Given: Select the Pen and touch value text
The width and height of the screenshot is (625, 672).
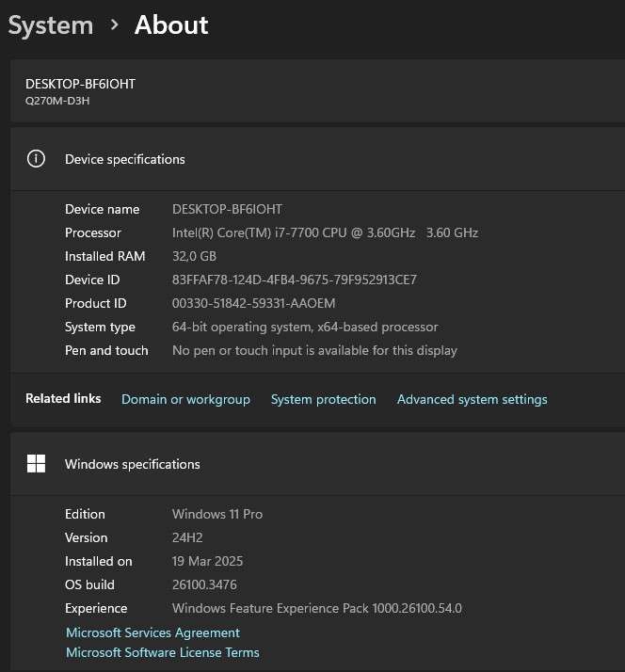Looking at the screenshot, I should point(314,350).
